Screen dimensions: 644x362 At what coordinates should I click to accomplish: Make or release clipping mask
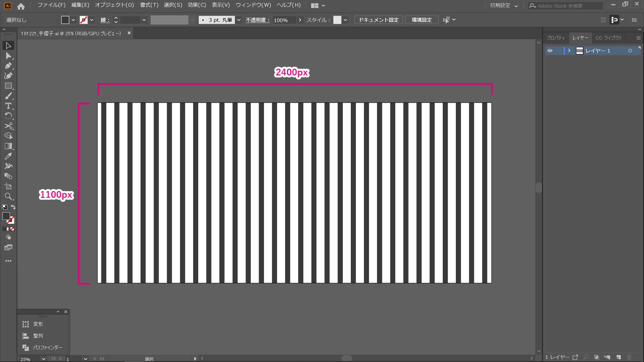tap(597, 357)
